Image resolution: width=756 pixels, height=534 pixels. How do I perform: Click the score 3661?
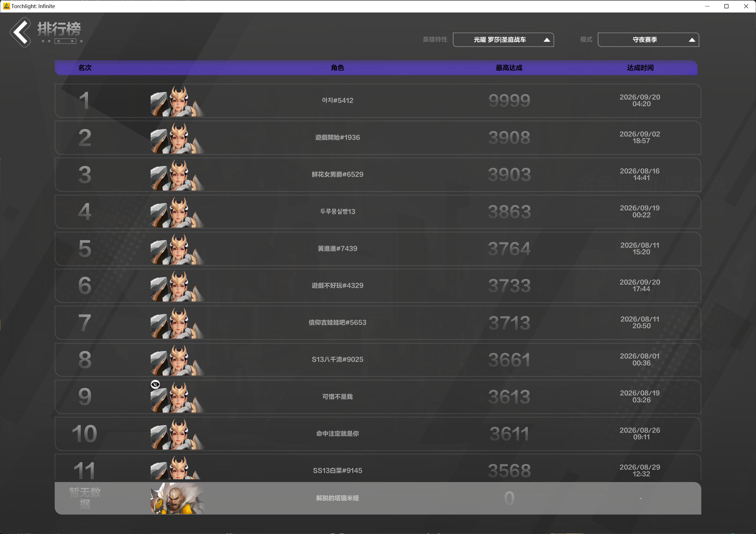pos(509,360)
